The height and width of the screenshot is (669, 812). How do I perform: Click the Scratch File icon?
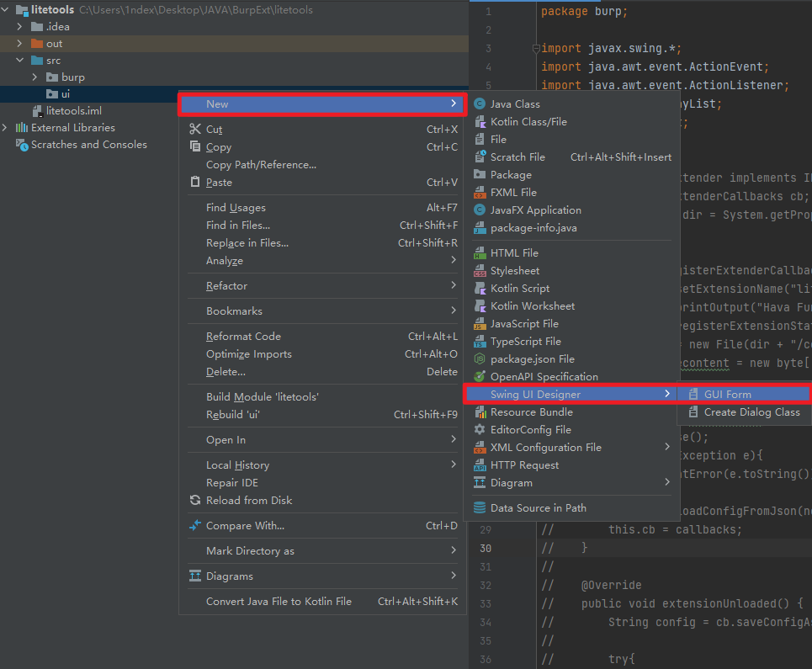[x=480, y=157]
